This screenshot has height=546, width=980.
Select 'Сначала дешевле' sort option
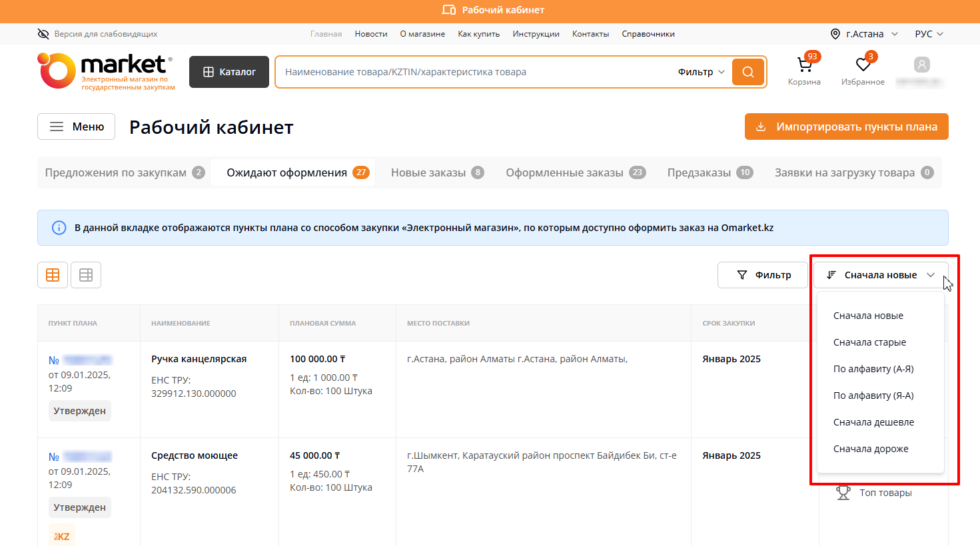[873, 422]
